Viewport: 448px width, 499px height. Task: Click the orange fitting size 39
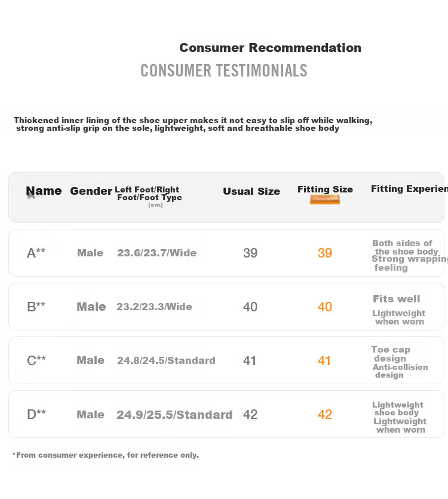[325, 253]
